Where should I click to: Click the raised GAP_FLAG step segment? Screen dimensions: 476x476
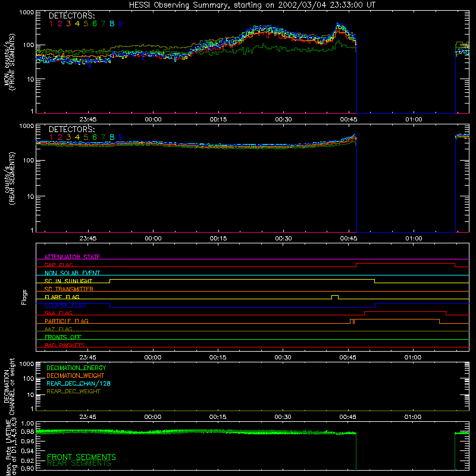pyautogui.click(x=405, y=264)
